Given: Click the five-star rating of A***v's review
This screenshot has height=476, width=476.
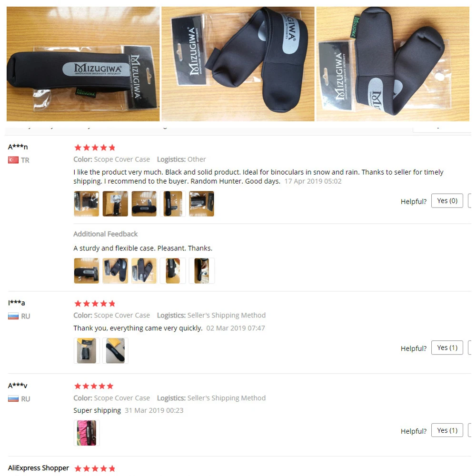Looking at the screenshot, I should (94, 386).
